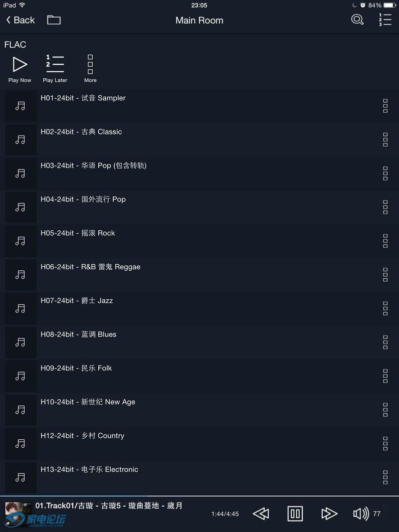
Task: Open options menu for H01-24bit Sampler
Action: tap(385, 106)
